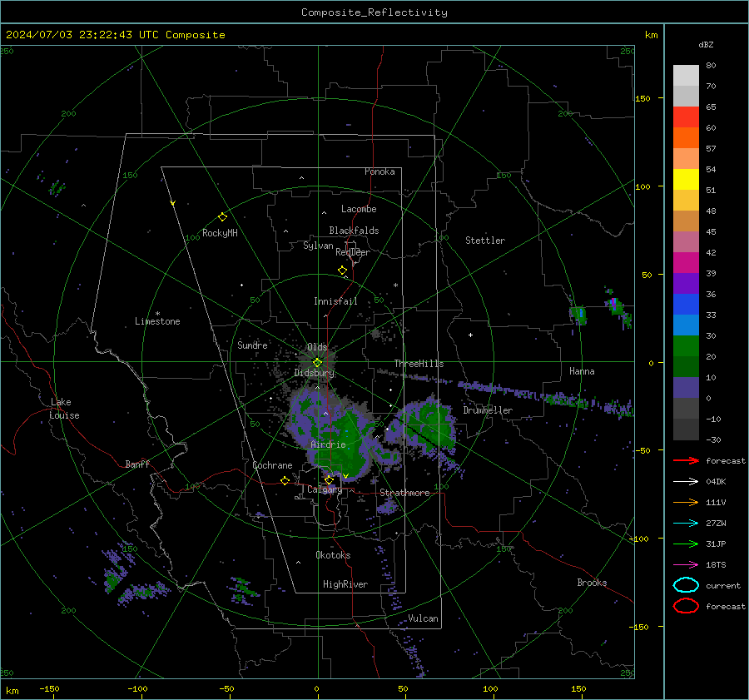Click the Innisfail city label
The width and height of the screenshot is (749, 700).
click(335, 301)
